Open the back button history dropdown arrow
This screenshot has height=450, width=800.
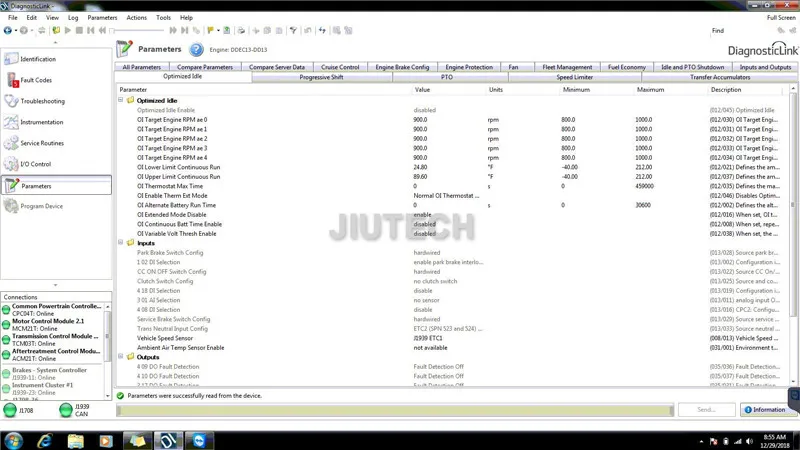16,31
